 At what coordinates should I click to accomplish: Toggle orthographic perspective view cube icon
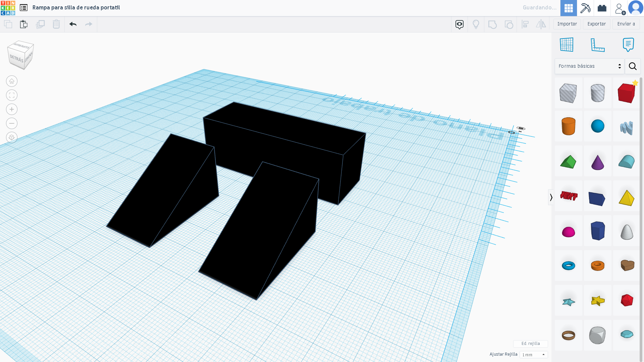coord(12,137)
